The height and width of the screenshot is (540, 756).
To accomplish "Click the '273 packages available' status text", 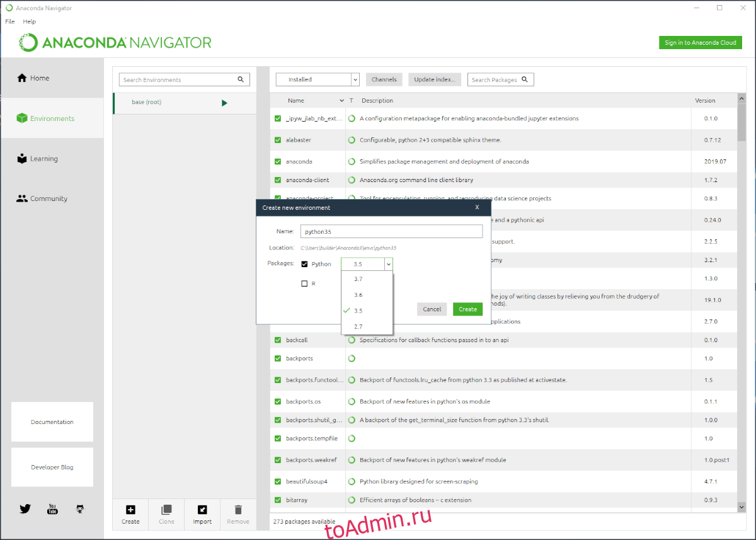I will click(x=304, y=522).
